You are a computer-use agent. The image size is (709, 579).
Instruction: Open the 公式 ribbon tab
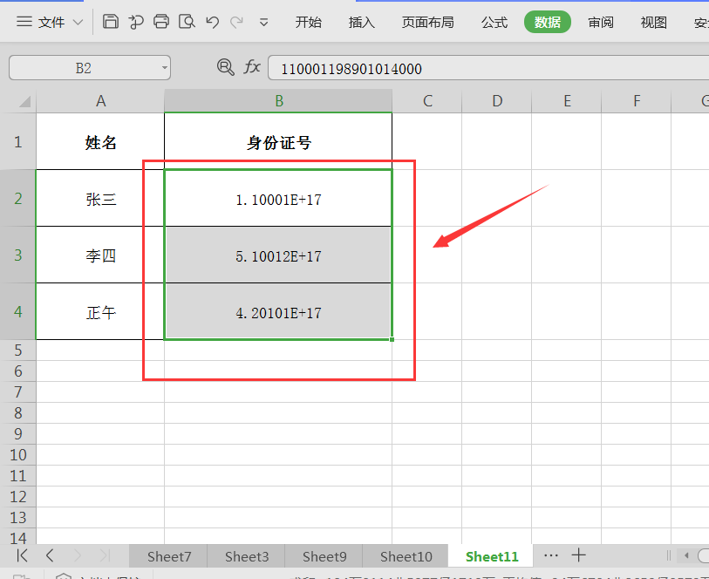click(x=494, y=22)
